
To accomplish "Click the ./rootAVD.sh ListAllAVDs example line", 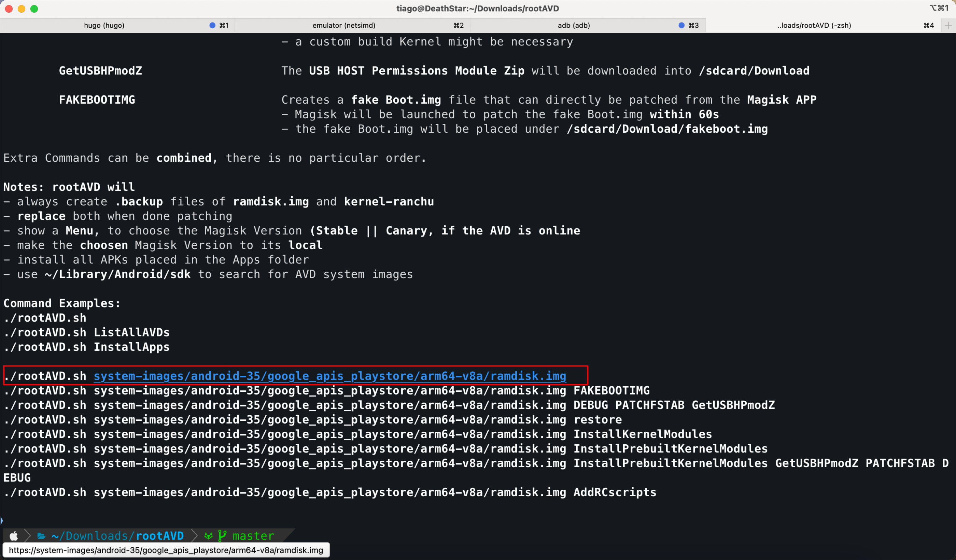I will (86, 332).
